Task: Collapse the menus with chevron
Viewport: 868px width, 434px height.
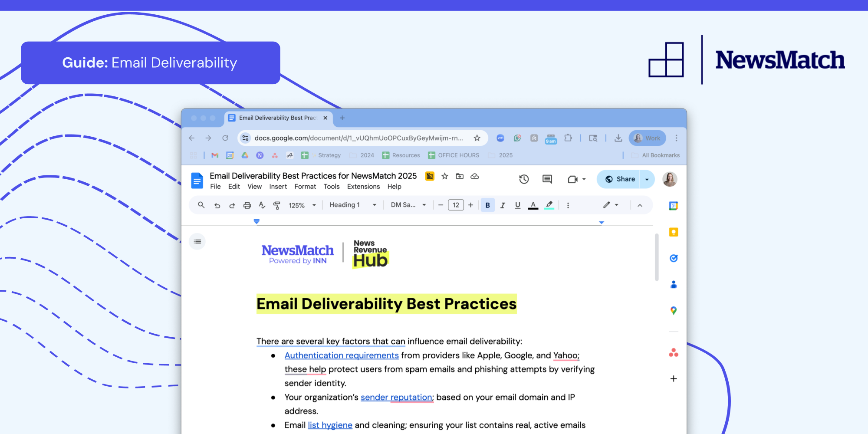Action: coord(640,205)
